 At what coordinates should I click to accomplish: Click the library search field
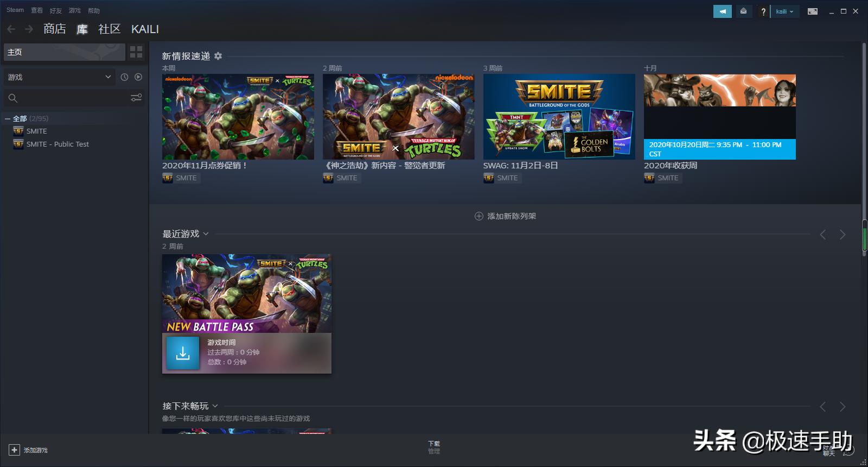pyautogui.click(x=66, y=98)
